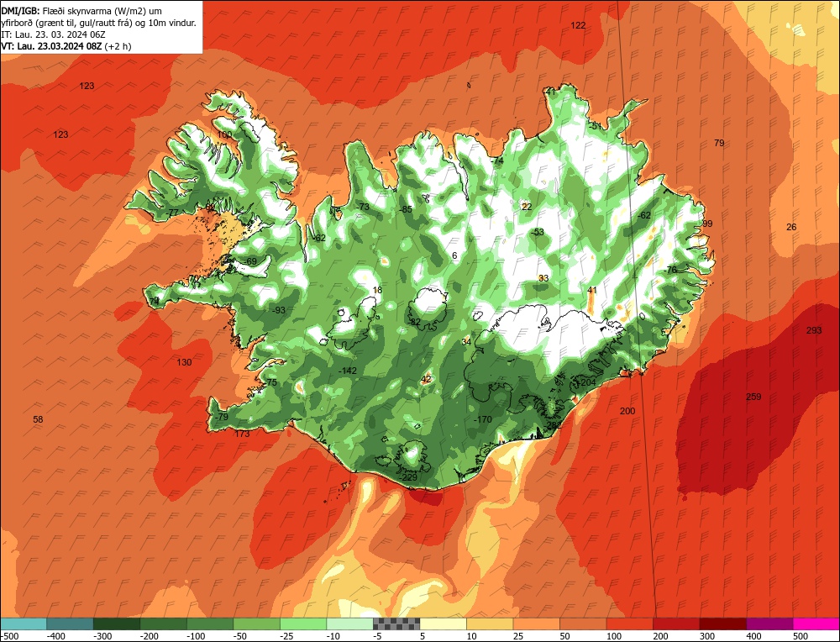Click the map value '26' in the eastern sea
Viewport: 840px width, 642px height.
click(x=791, y=227)
